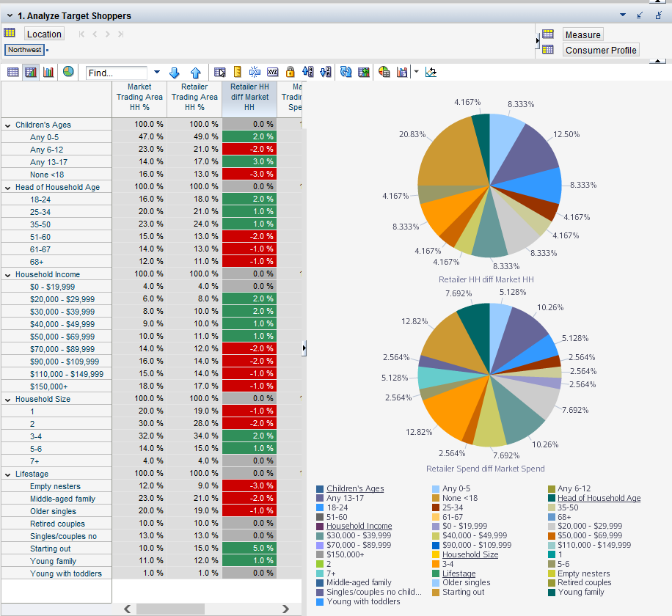Go to previous Location page

tap(95, 34)
